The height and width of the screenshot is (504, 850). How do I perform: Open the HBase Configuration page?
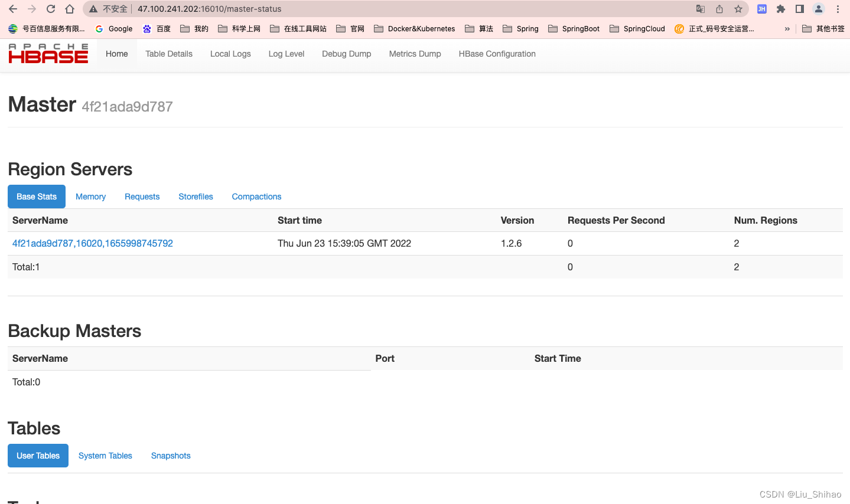click(497, 54)
